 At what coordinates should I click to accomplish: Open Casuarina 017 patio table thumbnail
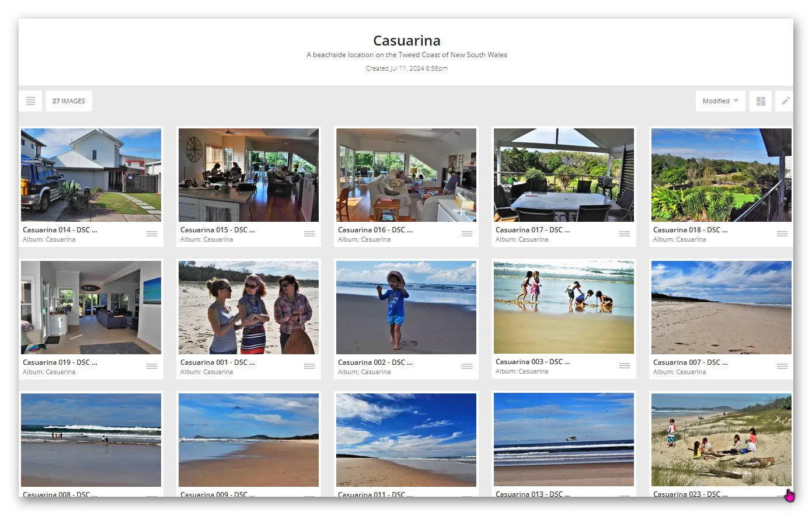564,175
